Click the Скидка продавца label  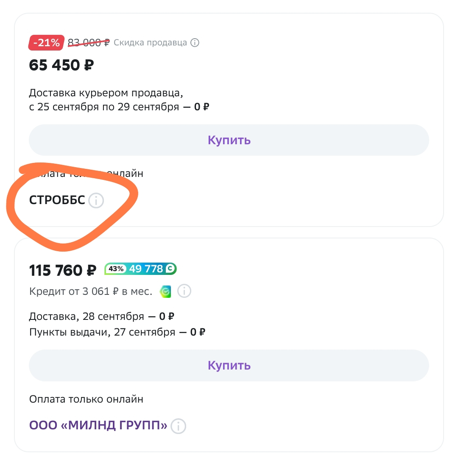[150, 43]
